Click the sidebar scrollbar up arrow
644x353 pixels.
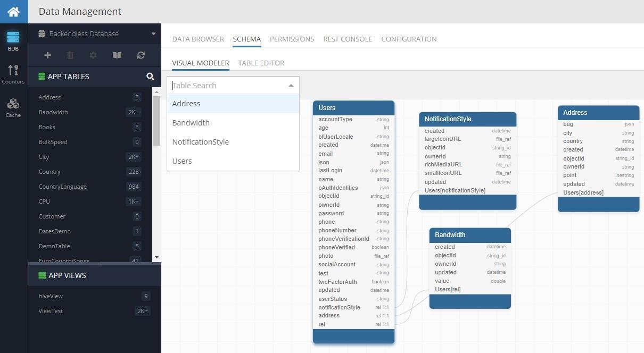pos(156,92)
